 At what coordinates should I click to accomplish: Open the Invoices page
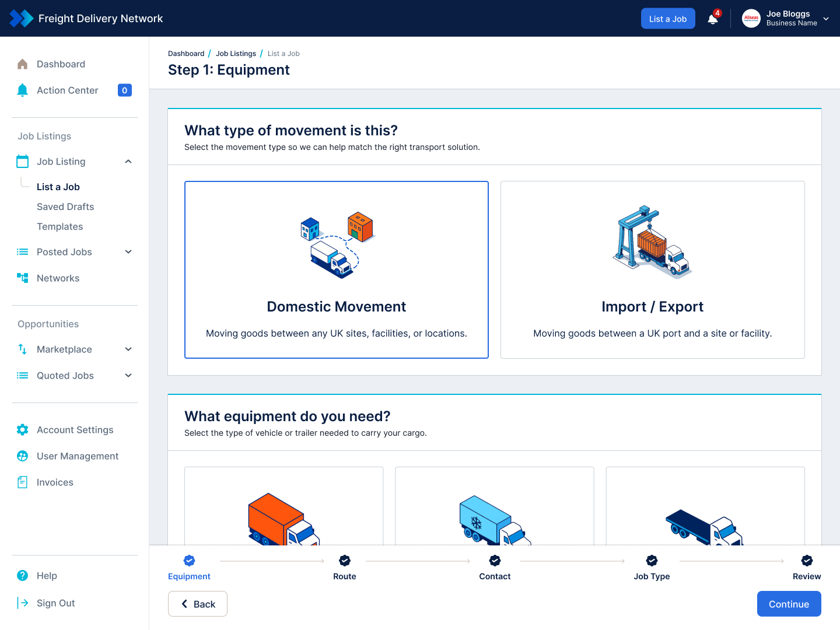(x=55, y=482)
